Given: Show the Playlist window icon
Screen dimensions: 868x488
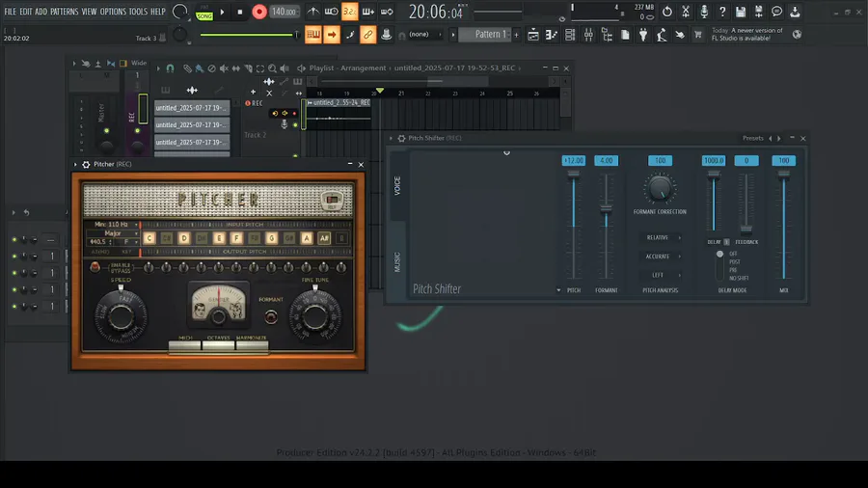Looking at the screenshot, I should point(533,35).
